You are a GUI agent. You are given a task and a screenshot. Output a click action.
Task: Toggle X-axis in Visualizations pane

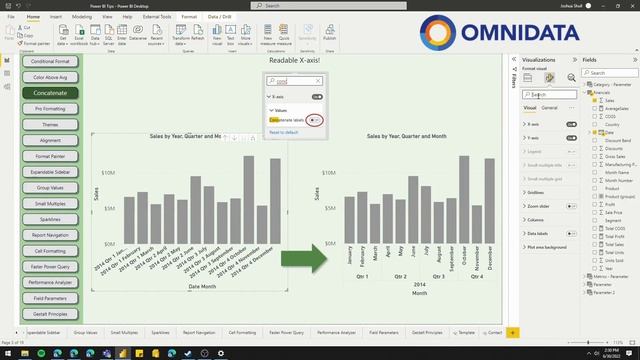(x=571, y=124)
